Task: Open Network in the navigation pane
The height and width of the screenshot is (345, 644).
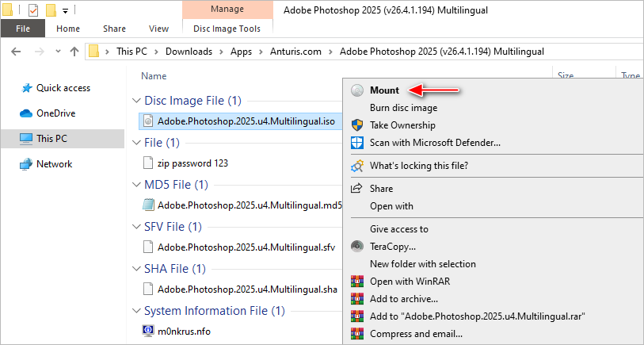Action: coord(54,164)
